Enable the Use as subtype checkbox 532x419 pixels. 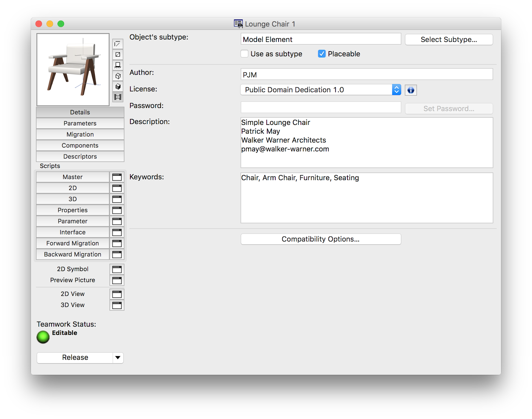[x=245, y=54]
